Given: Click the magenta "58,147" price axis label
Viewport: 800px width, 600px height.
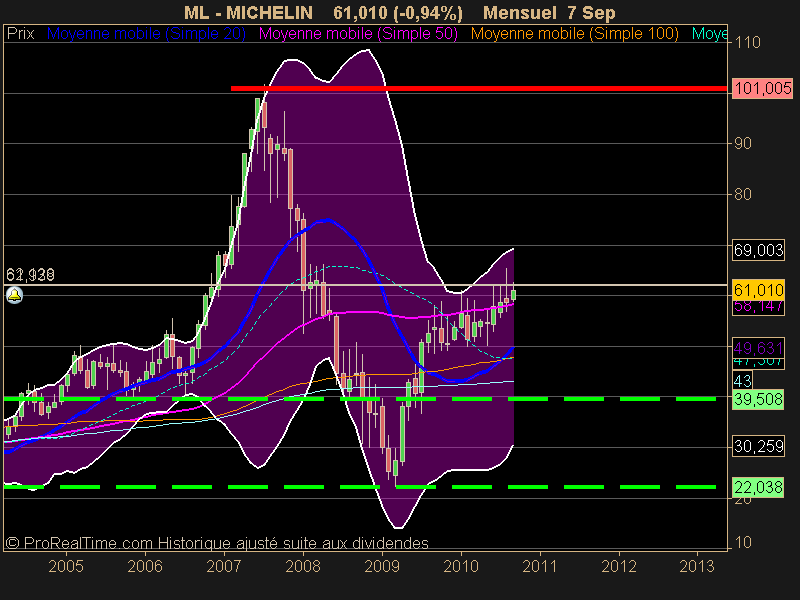Looking at the screenshot, I should pyautogui.click(x=758, y=307).
